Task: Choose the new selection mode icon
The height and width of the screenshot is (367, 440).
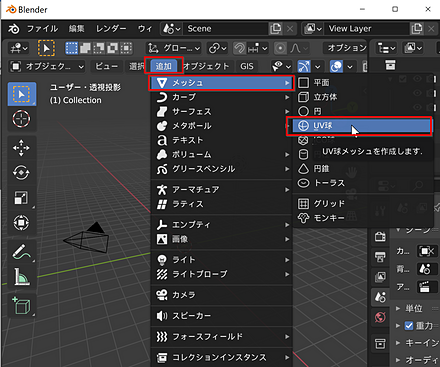Action: pos(71,48)
